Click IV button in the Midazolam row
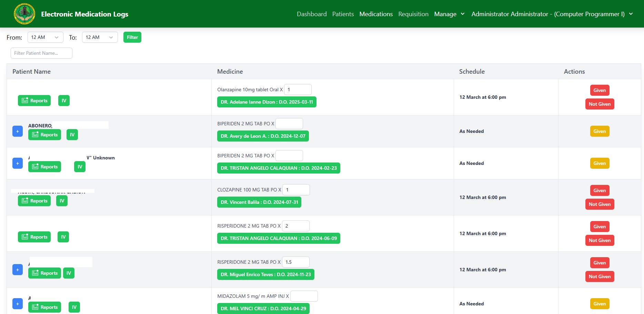 click(74, 307)
